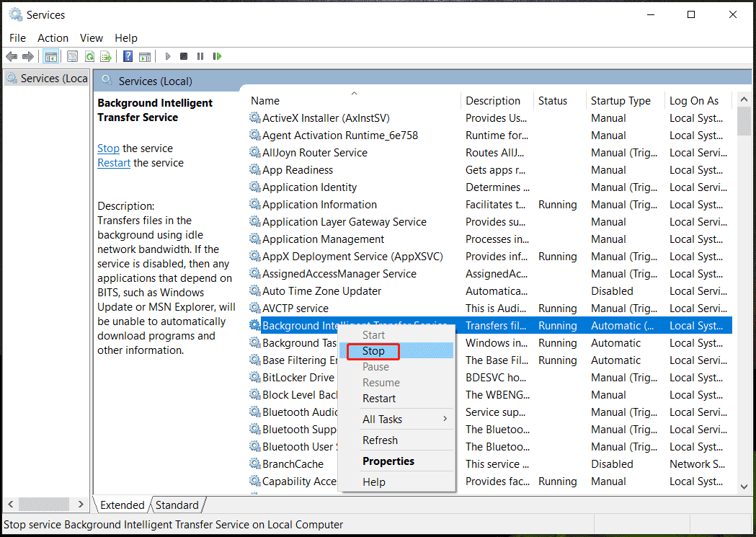The height and width of the screenshot is (537, 756).
Task: Click the Restart the service link
Action: [x=114, y=163]
